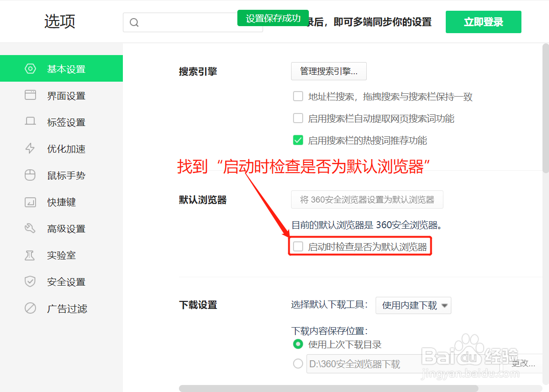Click the 搜索引擎 section heading
The image size is (549, 392).
click(x=198, y=71)
